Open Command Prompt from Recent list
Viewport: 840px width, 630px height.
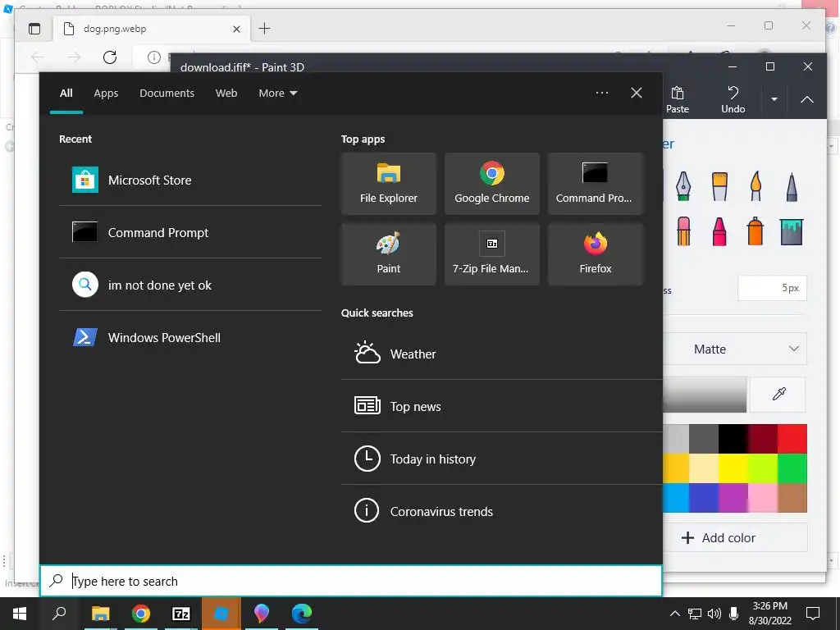pyautogui.click(x=190, y=232)
